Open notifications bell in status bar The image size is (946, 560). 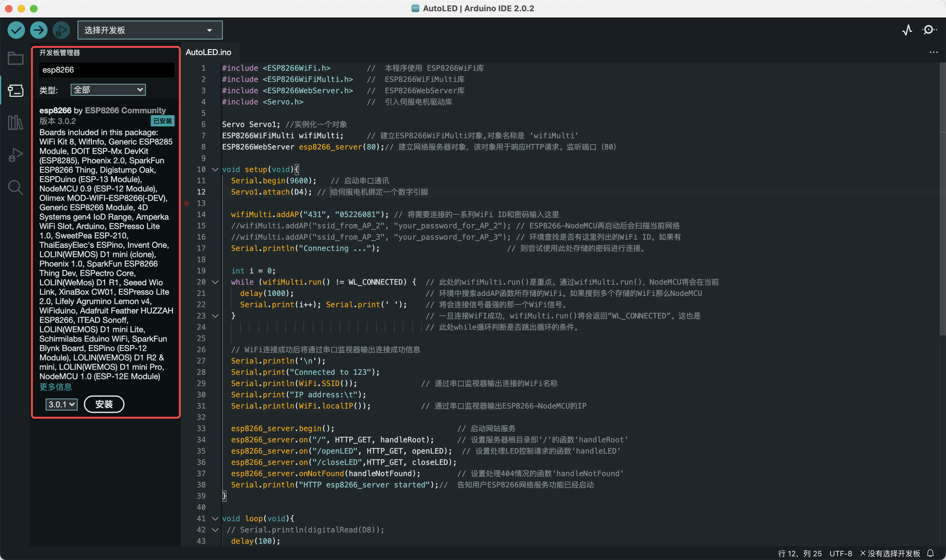[931, 553]
